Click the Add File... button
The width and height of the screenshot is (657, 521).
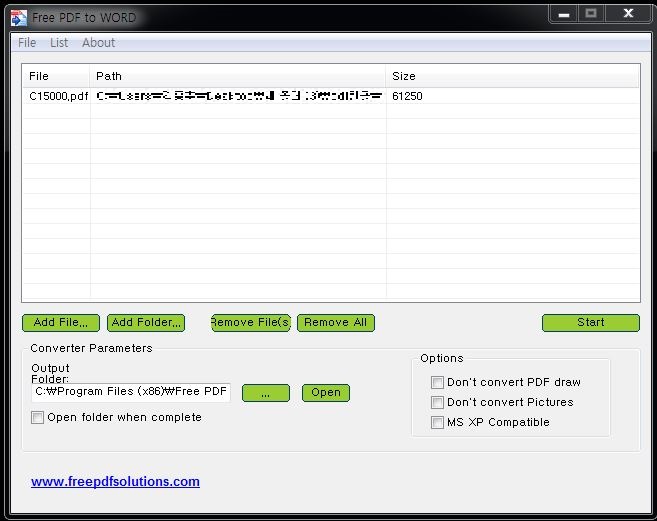point(61,323)
